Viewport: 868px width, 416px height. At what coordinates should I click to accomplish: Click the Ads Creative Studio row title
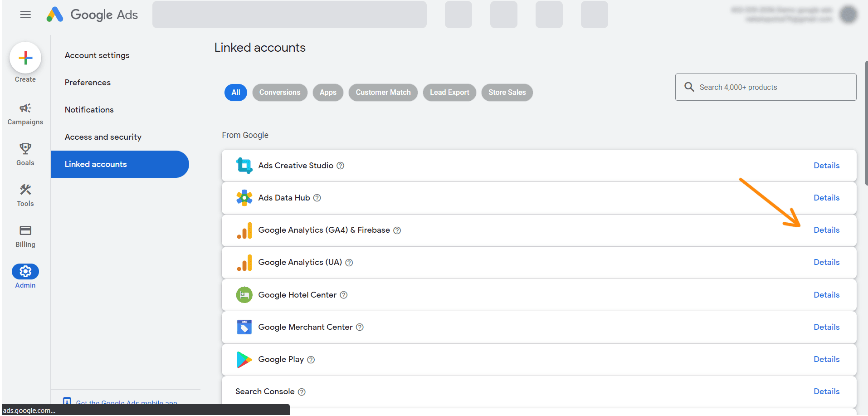tap(296, 166)
